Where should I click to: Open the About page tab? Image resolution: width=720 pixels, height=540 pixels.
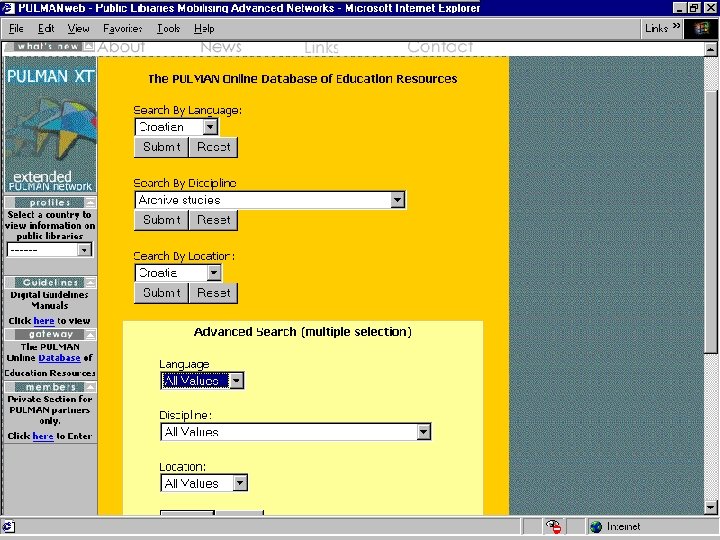(121, 47)
